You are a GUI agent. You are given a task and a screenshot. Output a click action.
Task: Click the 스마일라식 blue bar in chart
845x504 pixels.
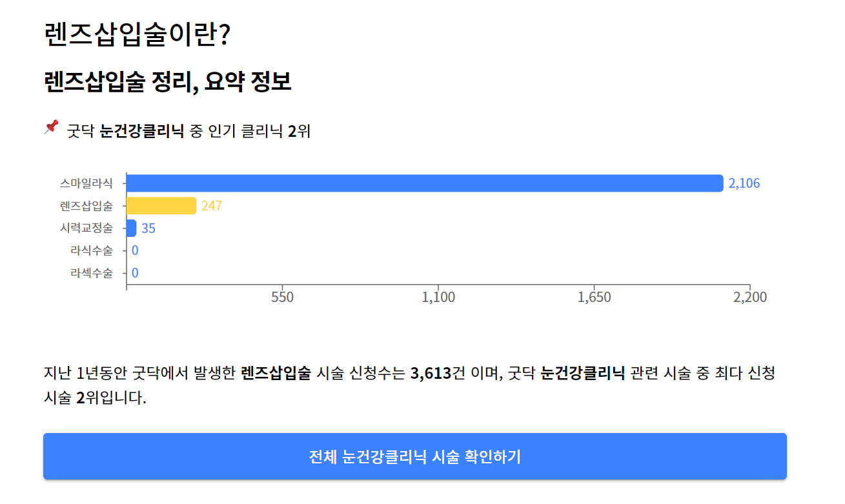(420, 183)
